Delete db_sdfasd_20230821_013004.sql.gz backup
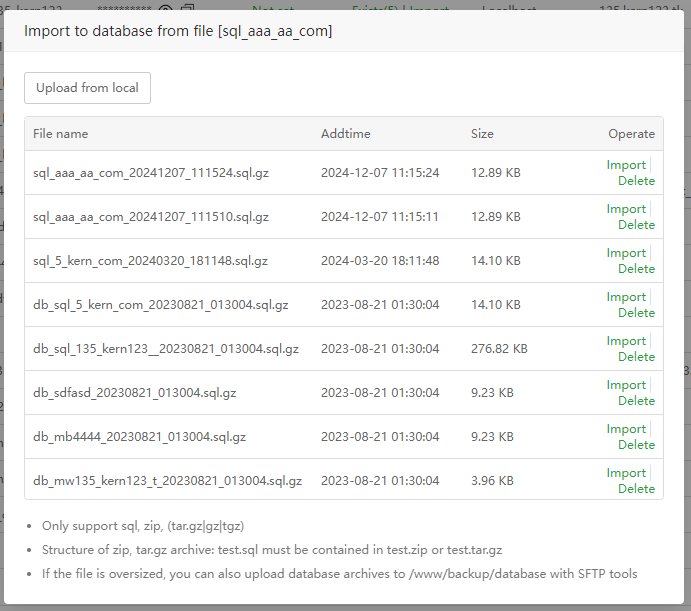This screenshot has width=691, height=611. tap(636, 401)
